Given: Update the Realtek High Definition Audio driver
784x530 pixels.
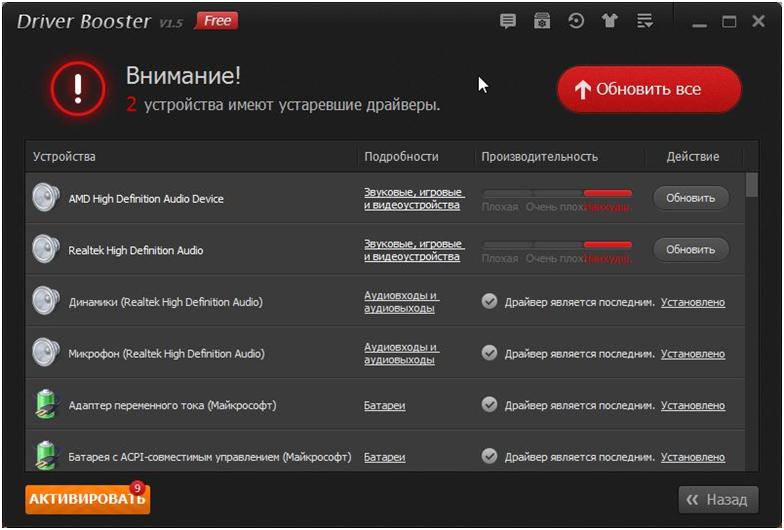Looking at the screenshot, I should click(x=690, y=250).
